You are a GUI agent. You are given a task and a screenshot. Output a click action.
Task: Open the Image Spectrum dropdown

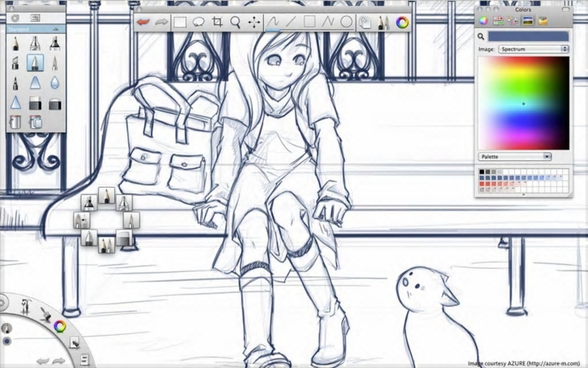tap(534, 49)
